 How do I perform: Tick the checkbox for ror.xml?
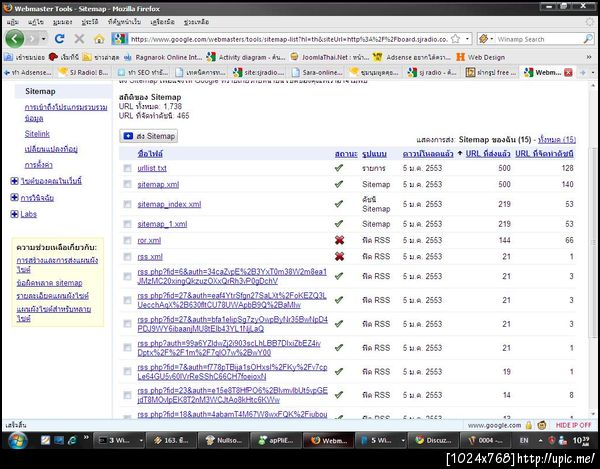(x=127, y=240)
